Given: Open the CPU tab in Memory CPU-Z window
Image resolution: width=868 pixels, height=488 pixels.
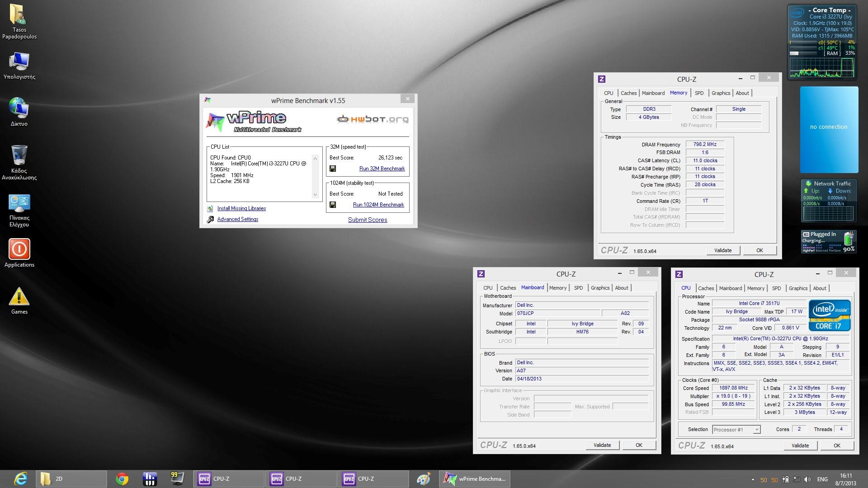Looking at the screenshot, I should tap(609, 93).
